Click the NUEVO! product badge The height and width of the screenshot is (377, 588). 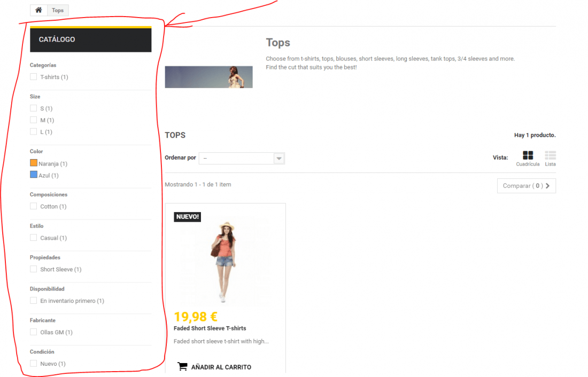[x=188, y=217]
